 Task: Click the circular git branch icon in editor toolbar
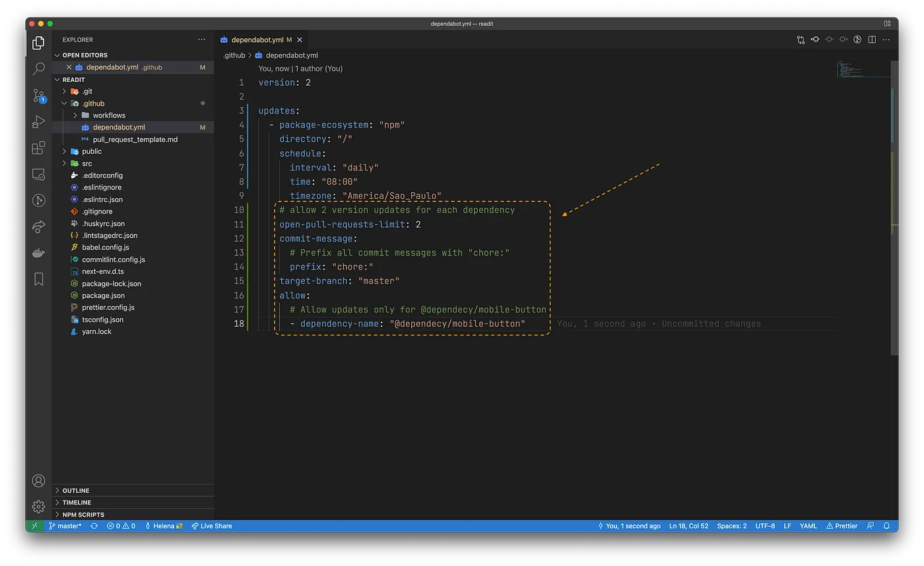coord(857,40)
